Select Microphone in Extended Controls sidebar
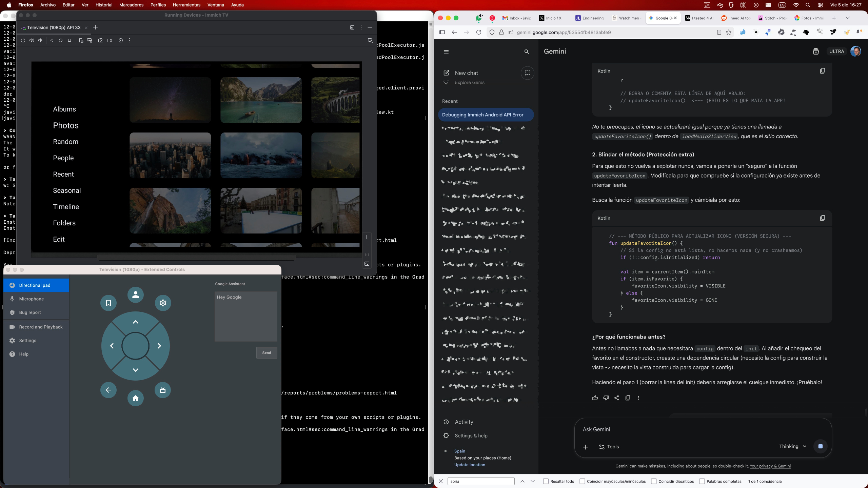The height and width of the screenshot is (488, 868). (32, 299)
